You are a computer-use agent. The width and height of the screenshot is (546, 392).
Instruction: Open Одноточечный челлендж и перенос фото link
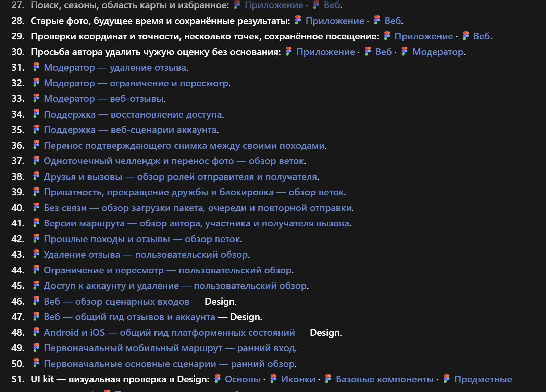(174, 161)
